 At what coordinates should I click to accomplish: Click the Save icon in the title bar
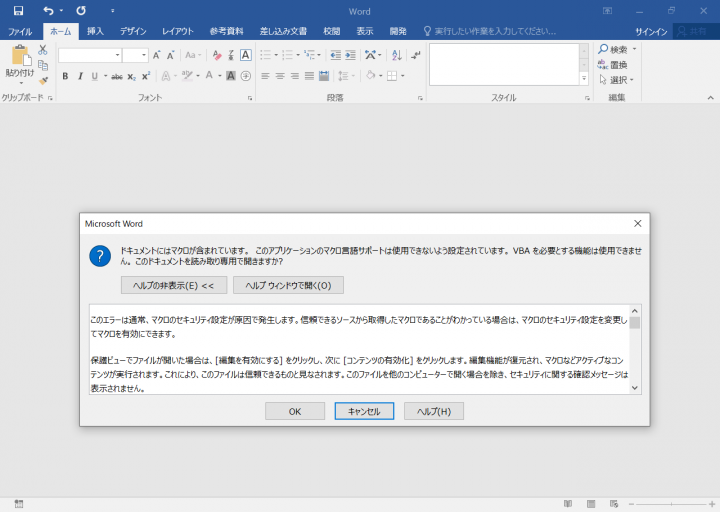pyautogui.click(x=18, y=11)
